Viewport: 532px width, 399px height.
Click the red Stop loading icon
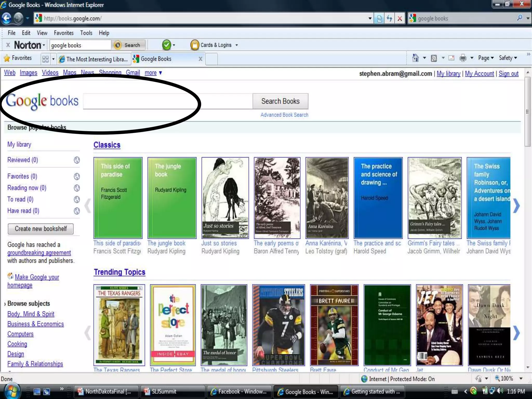click(x=400, y=18)
